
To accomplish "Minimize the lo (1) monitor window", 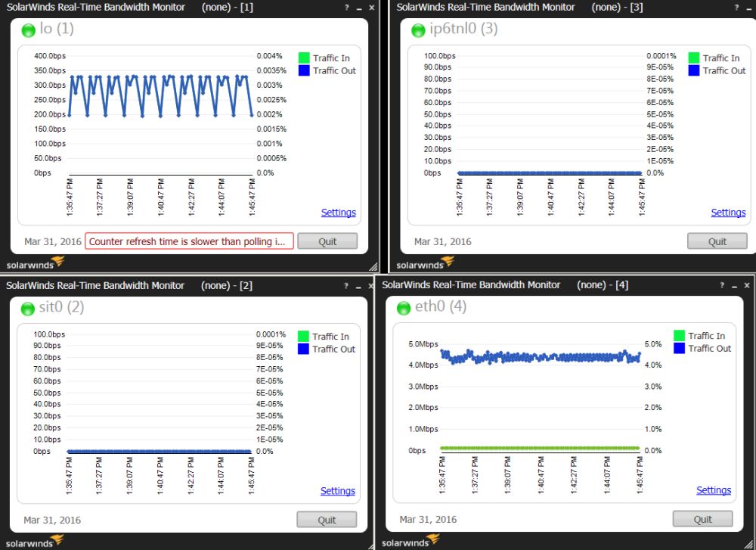I will pos(359,8).
